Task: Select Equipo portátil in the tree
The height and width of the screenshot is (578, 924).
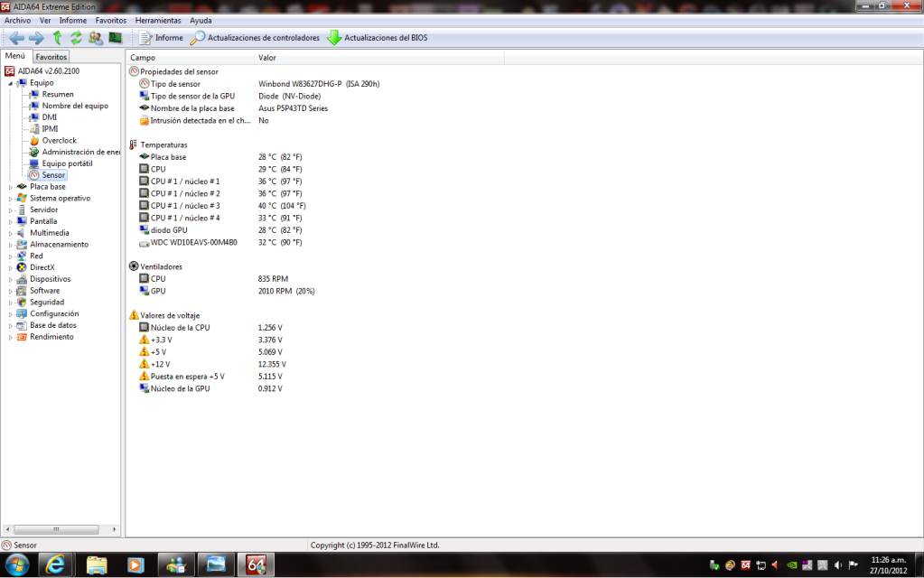Action: [67, 163]
